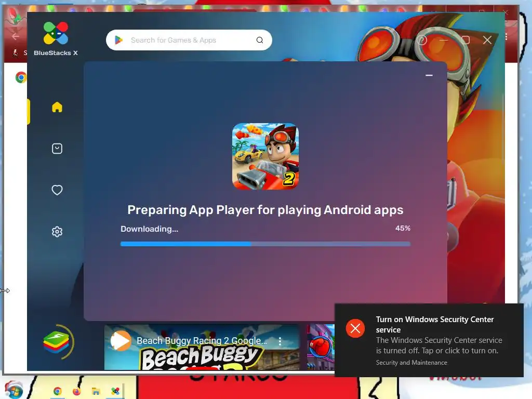This screenshot has height=399, width=532.
Task: Open the Windows Start button
Action: pos(14,390)
